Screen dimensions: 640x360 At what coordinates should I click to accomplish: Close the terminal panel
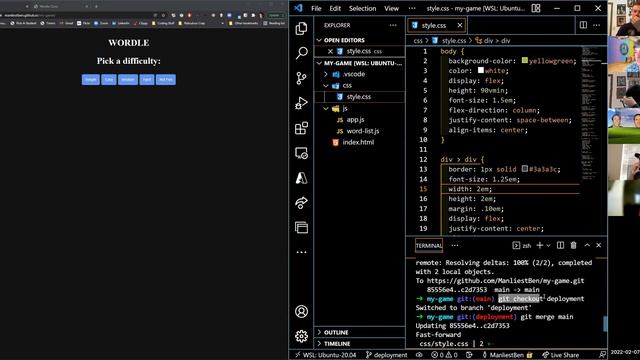(599, 245)
